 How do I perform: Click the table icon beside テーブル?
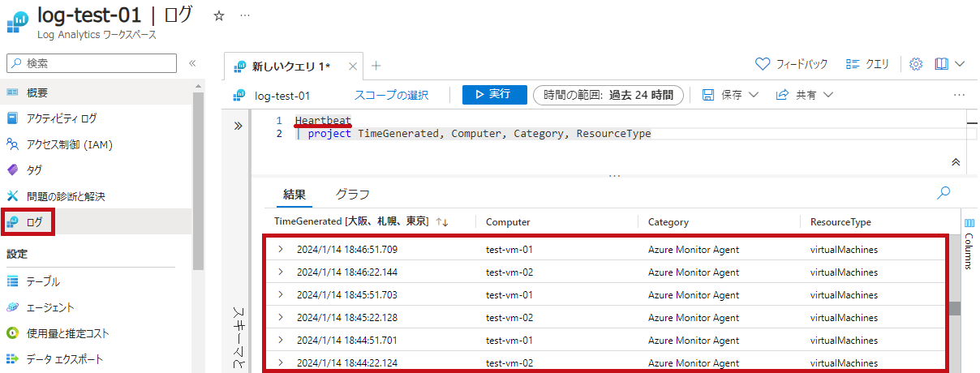[12, 281]
